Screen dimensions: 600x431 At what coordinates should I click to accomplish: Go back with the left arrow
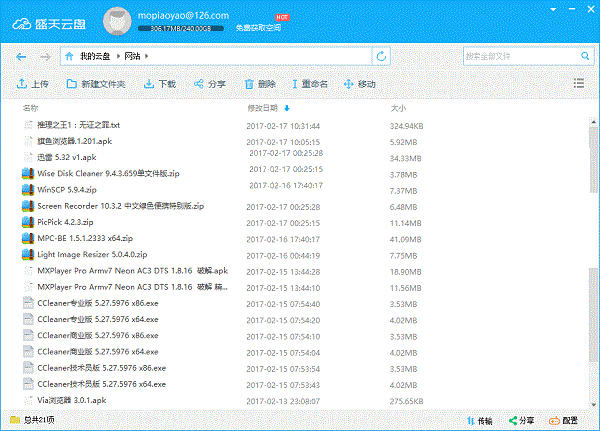[x=21, y=57]
